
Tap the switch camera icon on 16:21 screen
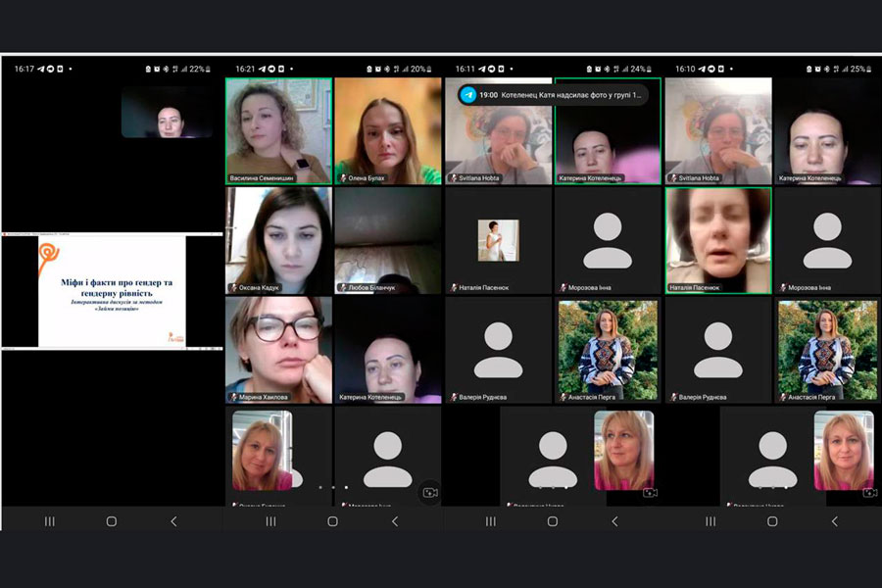[430, 493]
